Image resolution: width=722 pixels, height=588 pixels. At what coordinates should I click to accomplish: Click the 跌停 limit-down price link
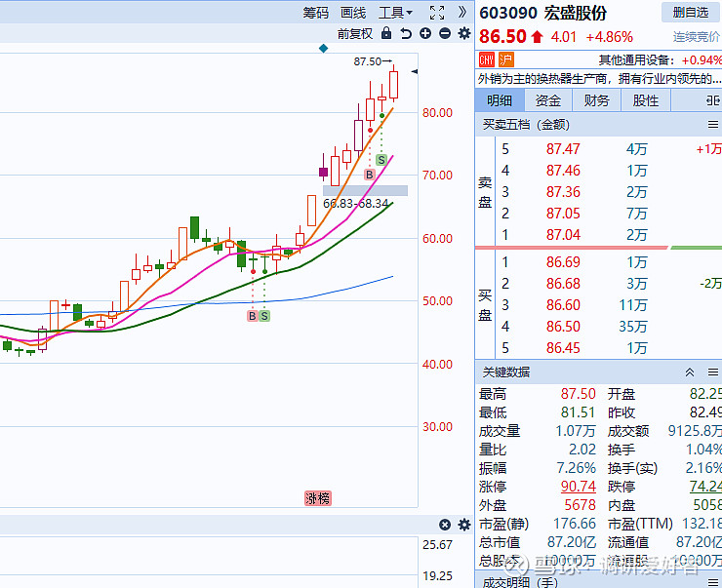click(x=705, y=487)
